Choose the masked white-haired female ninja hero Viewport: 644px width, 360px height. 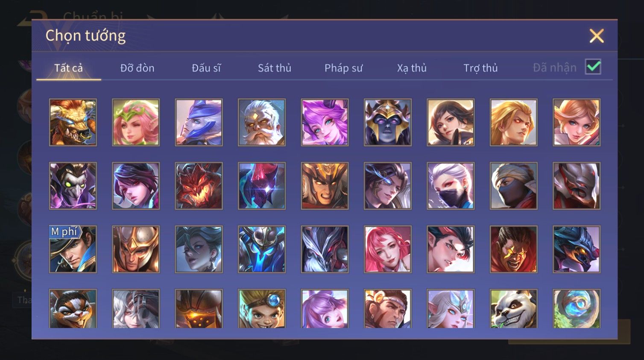tap(451, 186)
